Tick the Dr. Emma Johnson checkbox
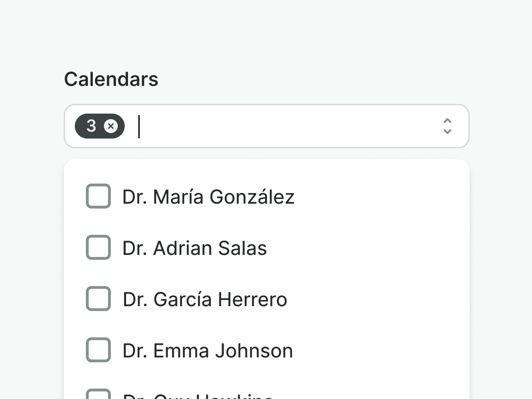Viewport: 532px width, 399px height. pyautogui.click(x=98, y=350)
